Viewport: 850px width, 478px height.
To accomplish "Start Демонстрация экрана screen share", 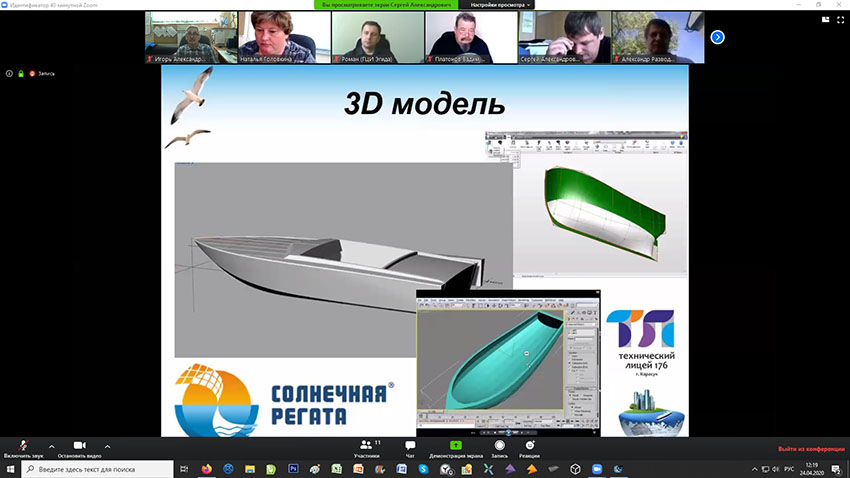I will [x=456, y=447].
